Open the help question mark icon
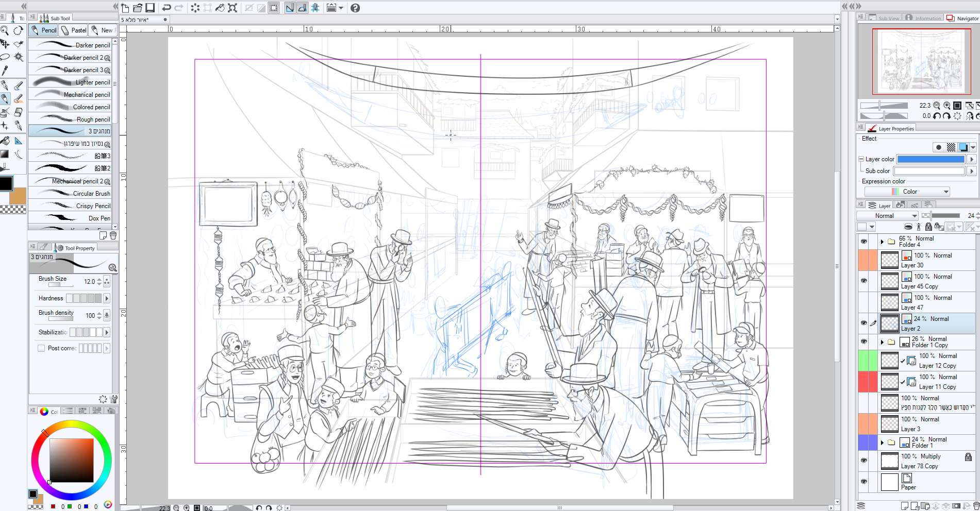The image size is (980, 511). (x=355, y=8)
